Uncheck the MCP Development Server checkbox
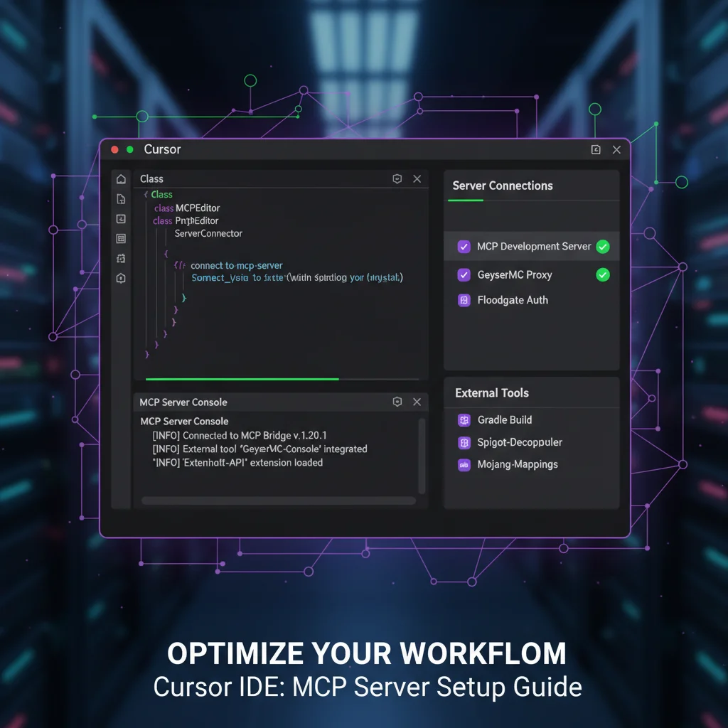 (464, 247)
